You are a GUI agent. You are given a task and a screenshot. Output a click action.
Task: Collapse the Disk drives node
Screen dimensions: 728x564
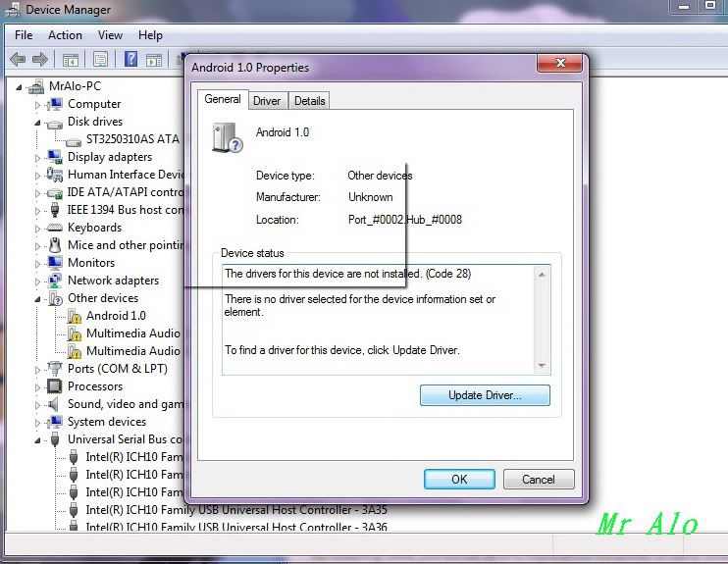point(38,122)
